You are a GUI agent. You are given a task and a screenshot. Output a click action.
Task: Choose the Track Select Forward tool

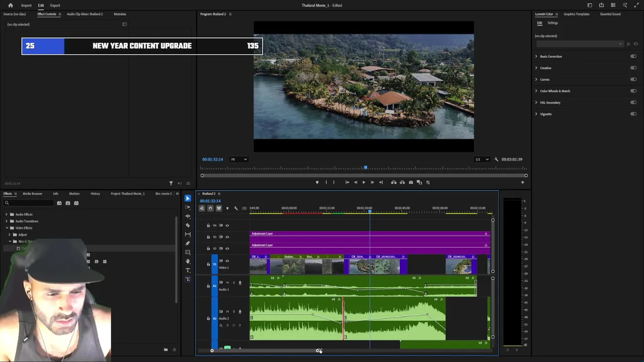tap(188, 207)
